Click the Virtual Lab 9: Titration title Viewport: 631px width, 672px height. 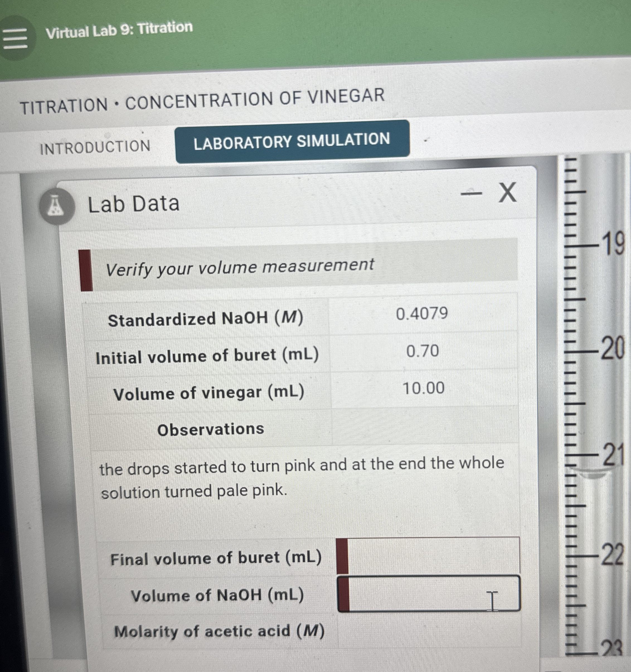coord(119,30)
